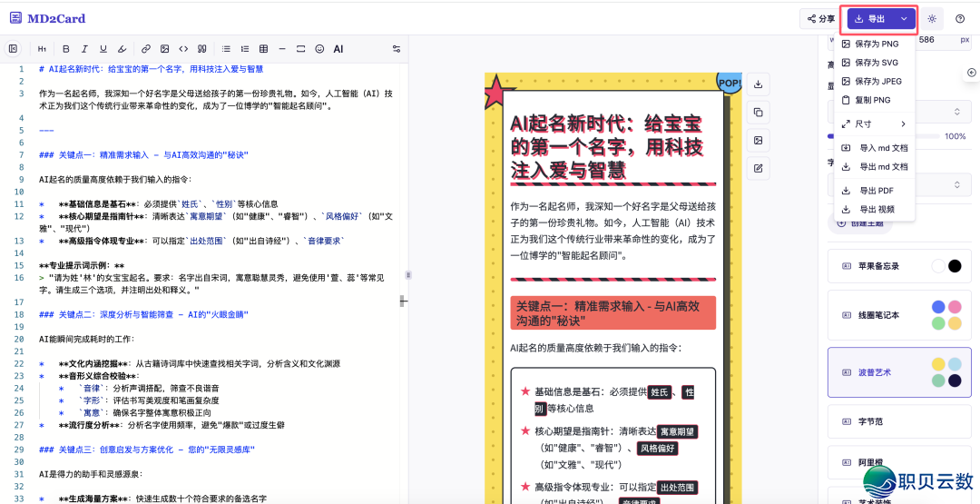Choose 导出 PDF from the menu
The height and width of the screenshot is (504, 980).
(x=875, y=191)
